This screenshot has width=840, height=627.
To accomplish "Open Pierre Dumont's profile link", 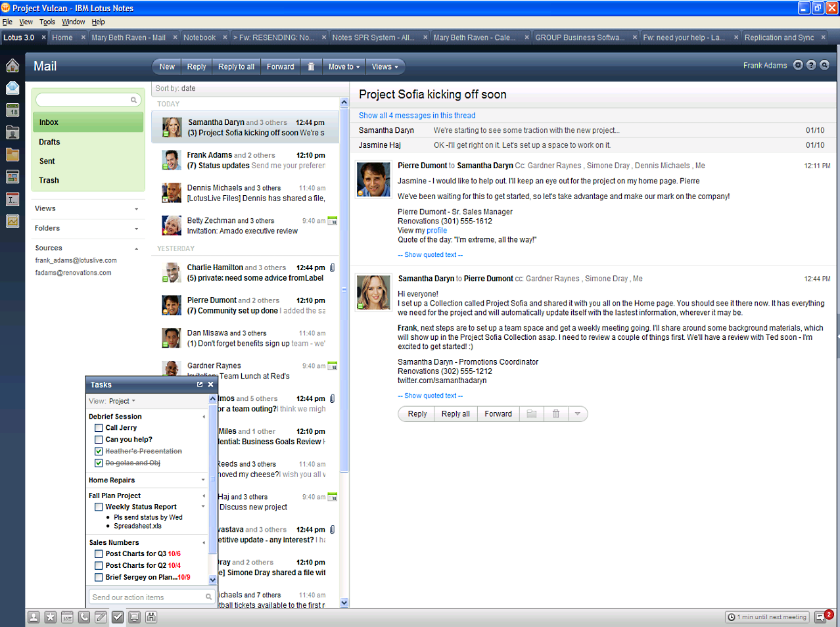I will point(436,231).
